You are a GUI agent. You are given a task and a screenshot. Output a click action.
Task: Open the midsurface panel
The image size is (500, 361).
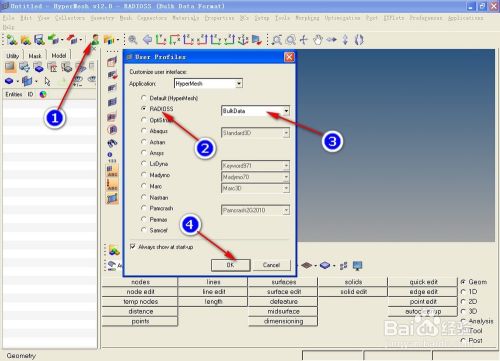(283, 311)
